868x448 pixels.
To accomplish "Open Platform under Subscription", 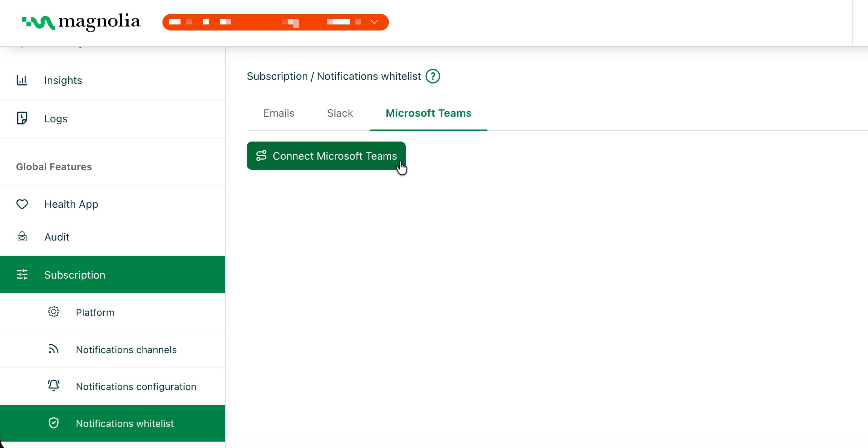I will tap(112, 312).
